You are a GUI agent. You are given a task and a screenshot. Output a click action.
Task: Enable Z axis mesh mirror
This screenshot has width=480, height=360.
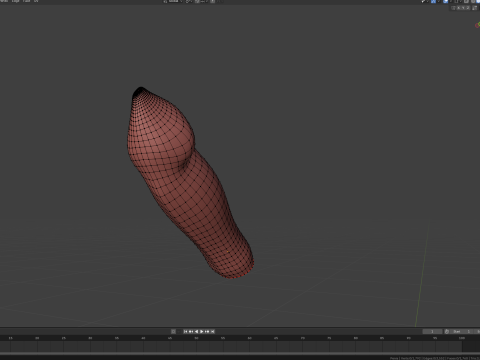tap(468, 8)
